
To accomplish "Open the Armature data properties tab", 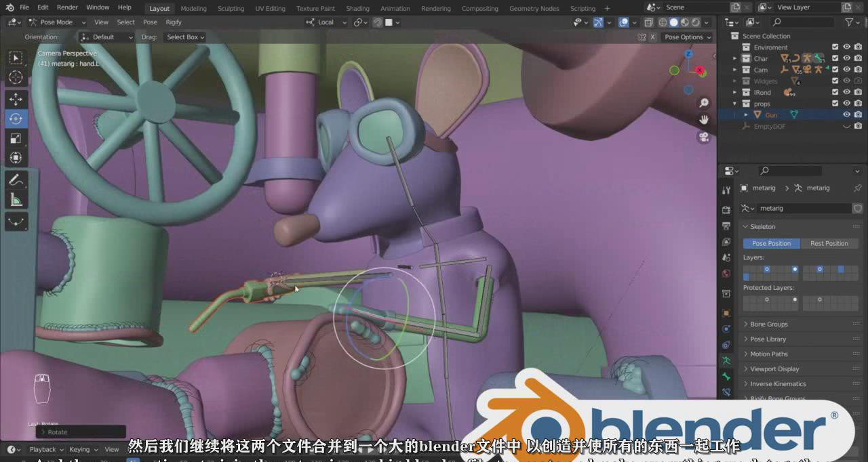I will pos(726,360).
